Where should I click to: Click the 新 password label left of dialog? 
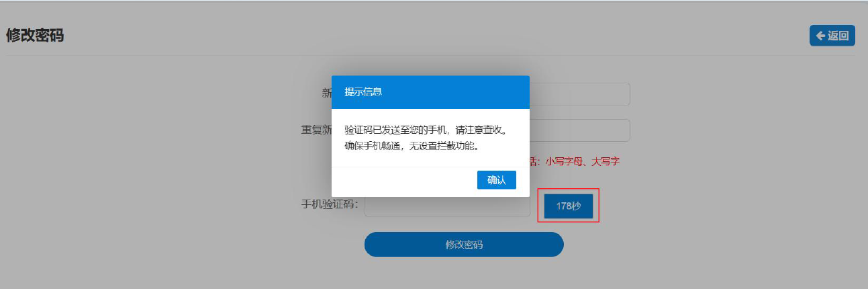click(327, 93)
